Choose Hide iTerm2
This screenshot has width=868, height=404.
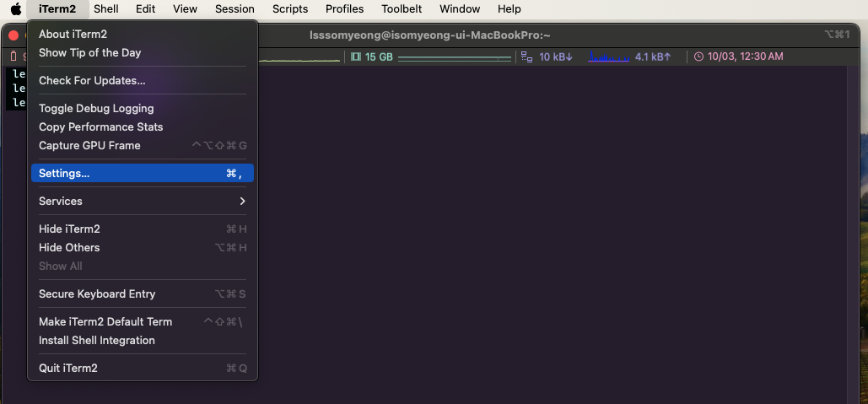pos(143,229)
